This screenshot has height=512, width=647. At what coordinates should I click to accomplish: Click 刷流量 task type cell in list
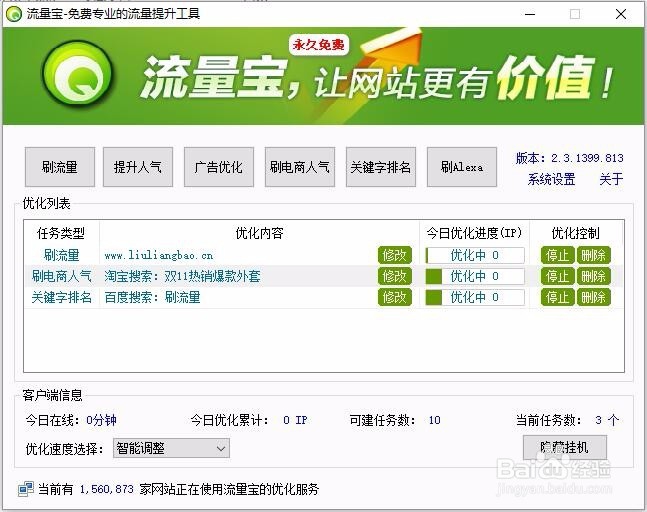point(61,255)
